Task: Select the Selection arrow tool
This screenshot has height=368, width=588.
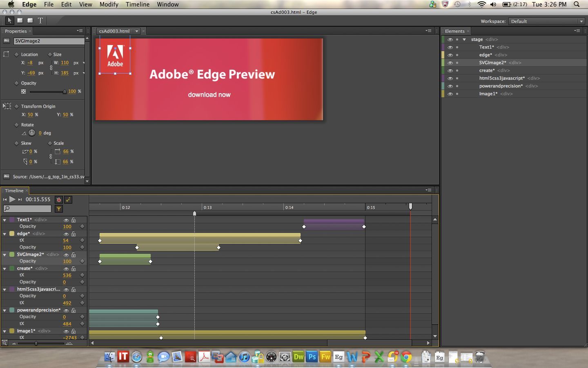Action: pyautogui.click(x=9, y=20)
